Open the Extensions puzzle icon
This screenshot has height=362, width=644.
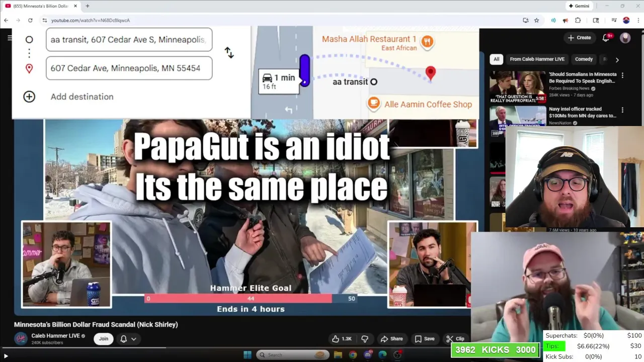point(578,20)
